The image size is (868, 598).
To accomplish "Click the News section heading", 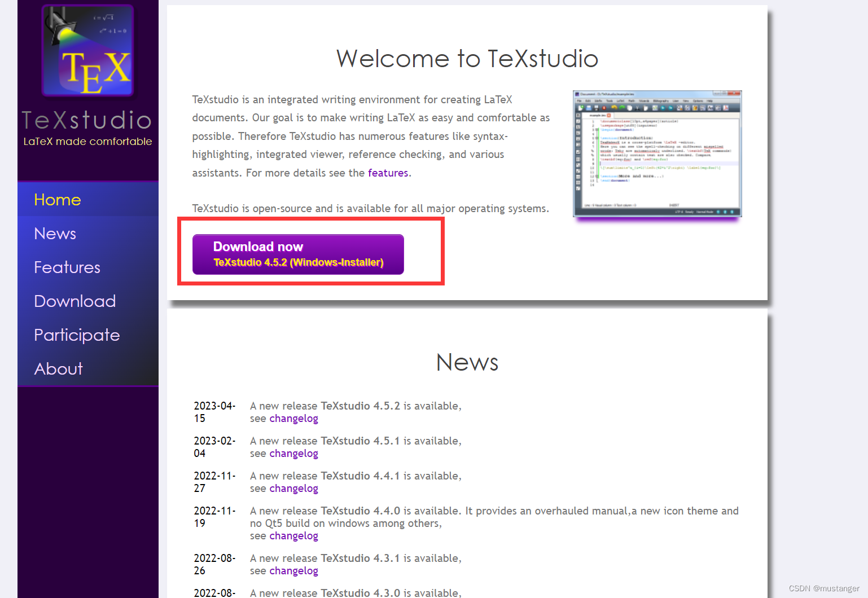I will pos(467,363).
